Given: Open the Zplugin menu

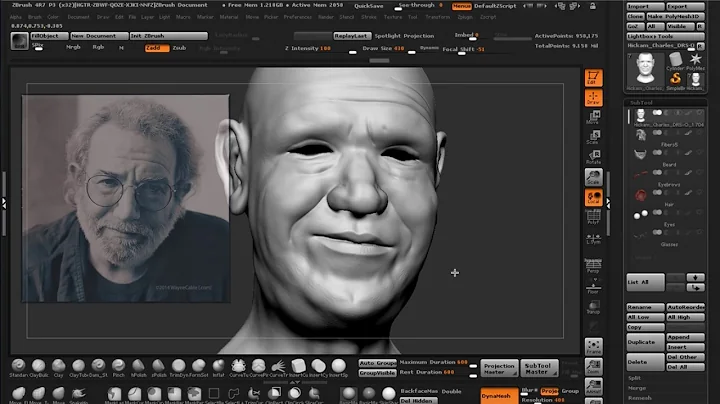Looking at the screenshot, I should [x=465, y=17].
